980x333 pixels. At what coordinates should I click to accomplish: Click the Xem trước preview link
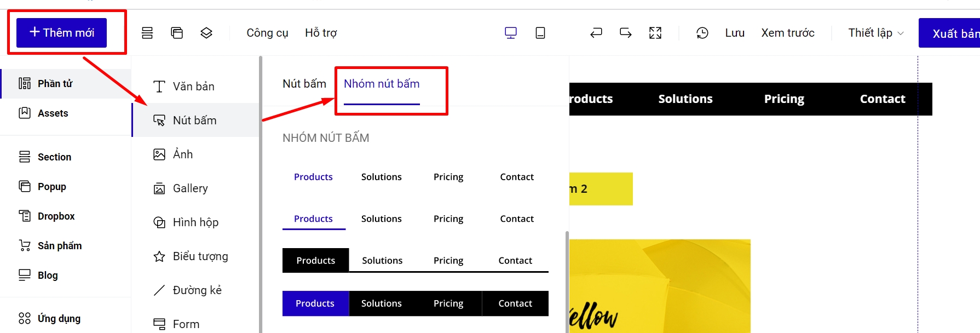pyautogui.click(x=787, y=33)
